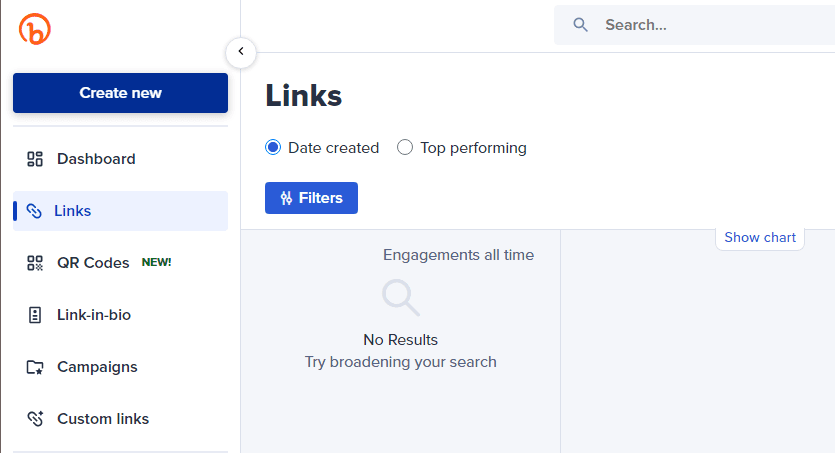This screenshot has height=453, width=835.
Task: Click the Filters sliders icon
Action: coord(286,198)
